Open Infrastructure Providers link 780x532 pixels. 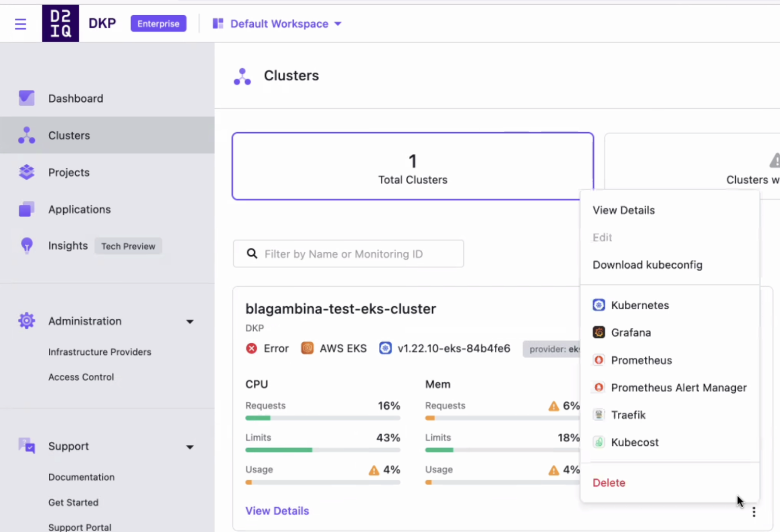coord(100,352)
